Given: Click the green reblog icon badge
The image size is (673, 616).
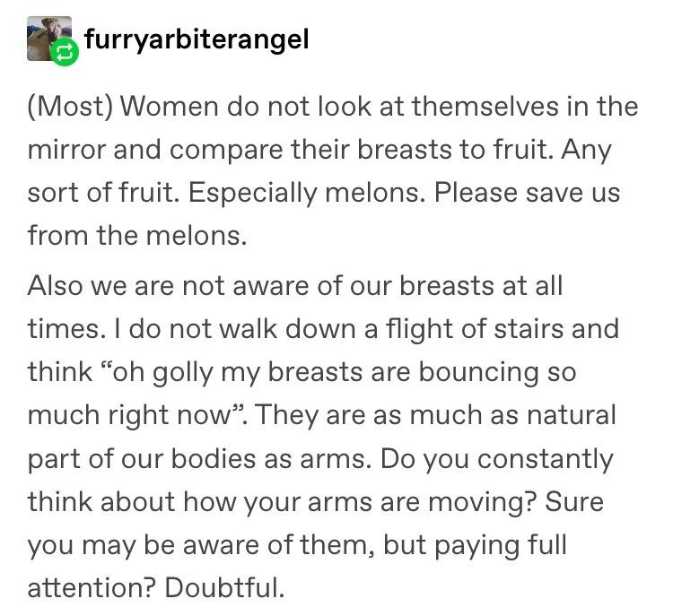Looking at the screenshot, I should [65, 52].
